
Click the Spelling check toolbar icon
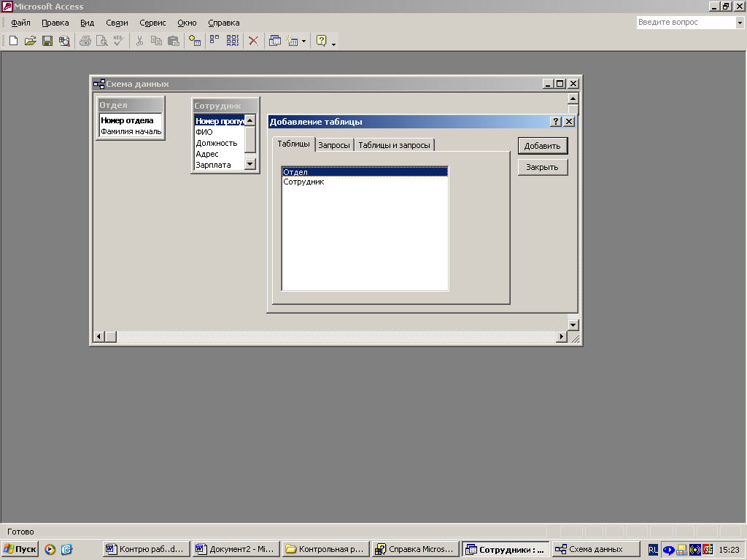click(119, 41)
